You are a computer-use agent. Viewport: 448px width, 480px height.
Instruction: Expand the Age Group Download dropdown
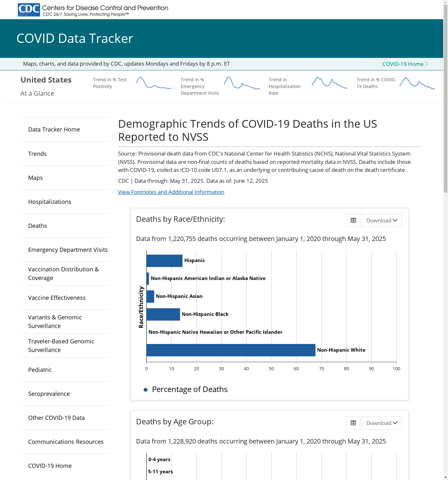coord(382,423)
